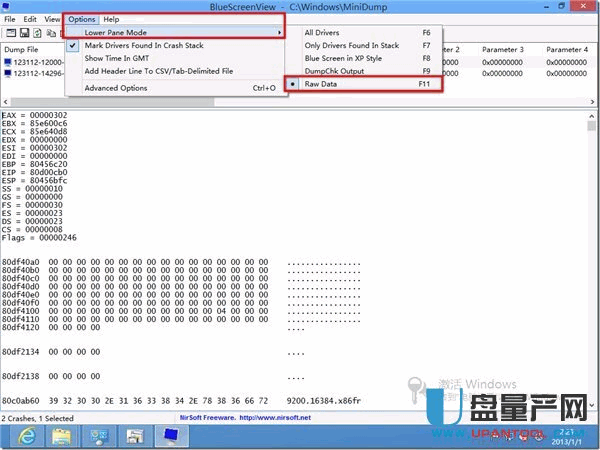600x450 pixels.
Task: Select dump file row 123112-12000
Action: pos(38,62)
